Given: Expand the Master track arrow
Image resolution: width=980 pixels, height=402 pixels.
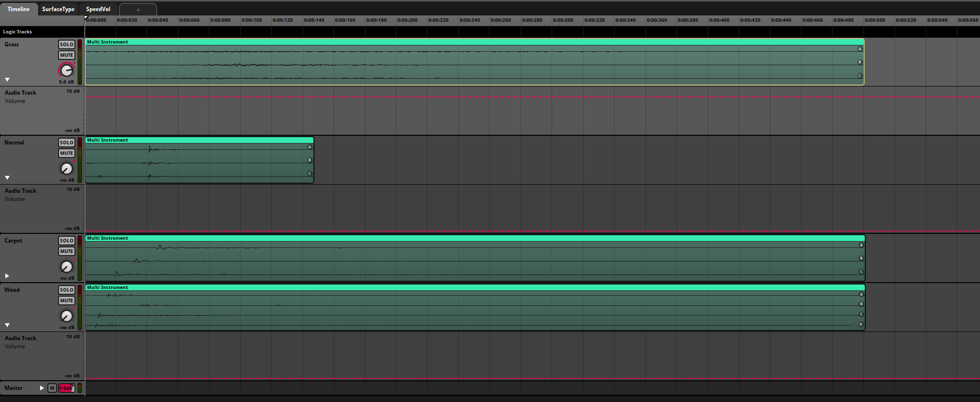Looking at the screenshot, I should (42, 388).
